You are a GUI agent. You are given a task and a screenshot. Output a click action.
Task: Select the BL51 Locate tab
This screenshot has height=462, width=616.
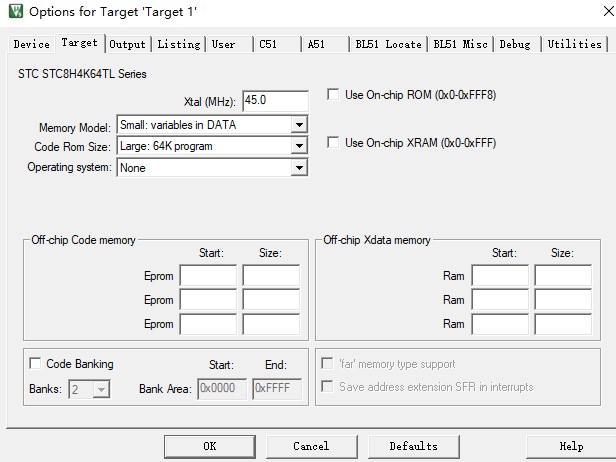click(x=388, y=44)
